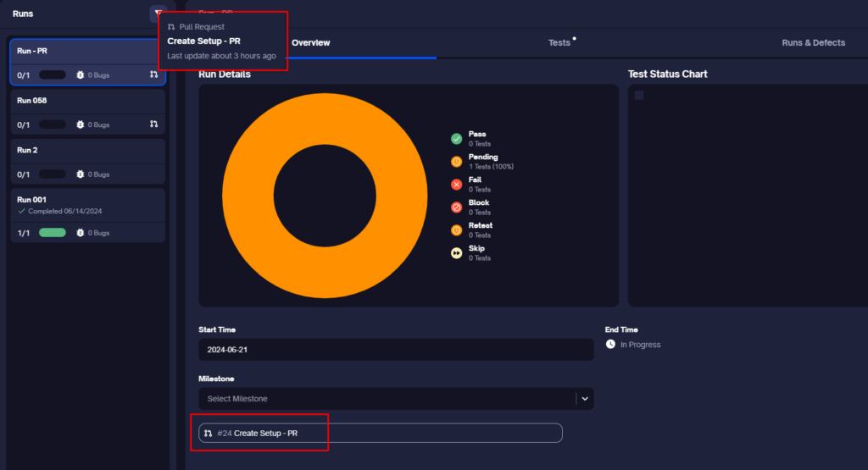Open the Run 001 card
The width and height of the screenshot is (868, 470).
(87, 216)
